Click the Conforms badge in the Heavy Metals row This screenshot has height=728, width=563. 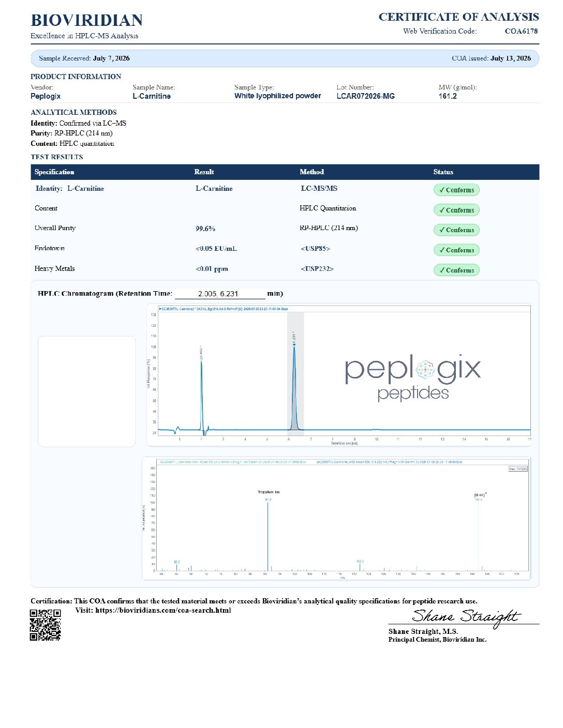coord(456,270)
